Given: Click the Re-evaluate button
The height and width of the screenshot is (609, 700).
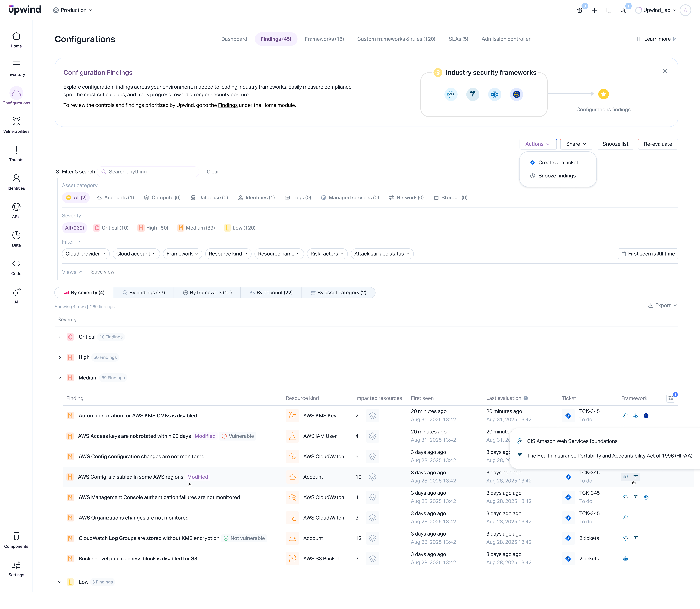Looking at the screenshot, I should tap(658, 144).
